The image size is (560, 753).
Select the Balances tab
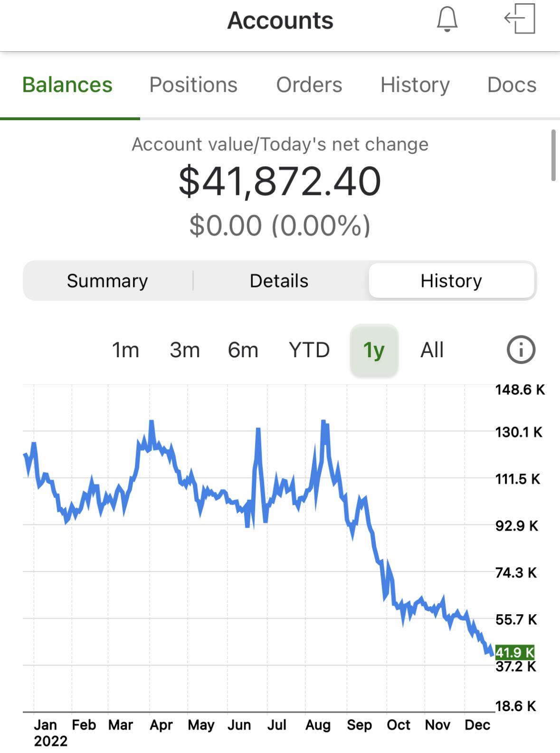(x=67, y=85)
